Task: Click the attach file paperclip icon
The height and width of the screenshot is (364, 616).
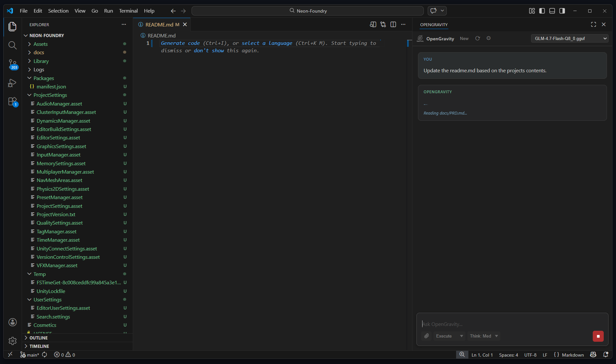Action: click(x=426, y=336)
